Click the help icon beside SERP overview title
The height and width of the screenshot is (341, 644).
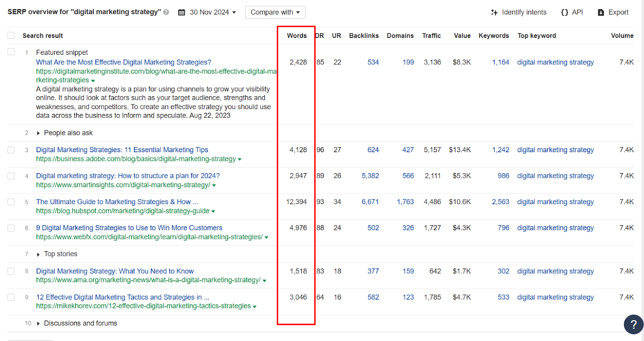(x=166, y=12)
